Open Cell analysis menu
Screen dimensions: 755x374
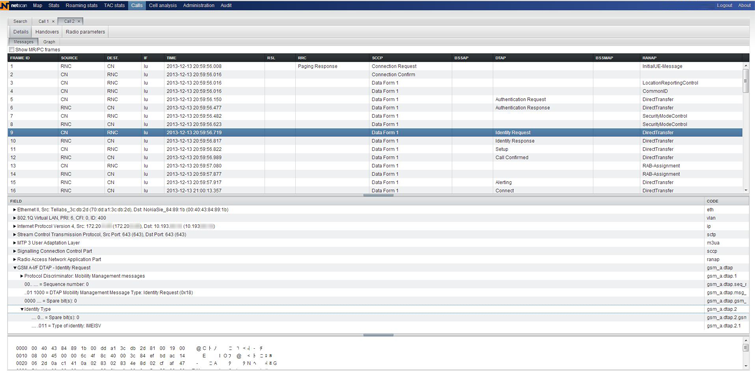tap(163, 5)
